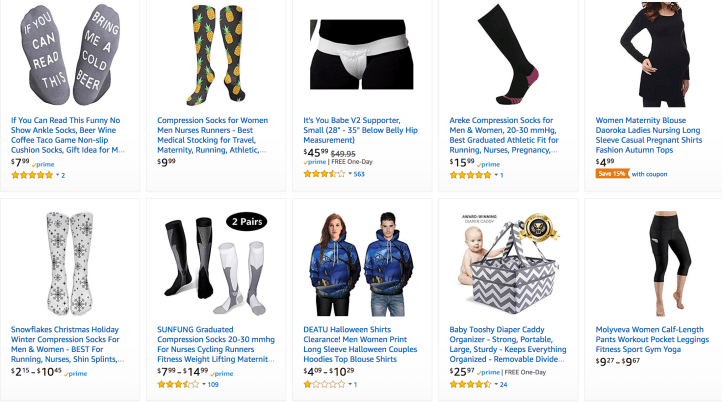722x404 pixels.
Task: Expand rating dropdown arrow for beer socks
Action: 58,175
